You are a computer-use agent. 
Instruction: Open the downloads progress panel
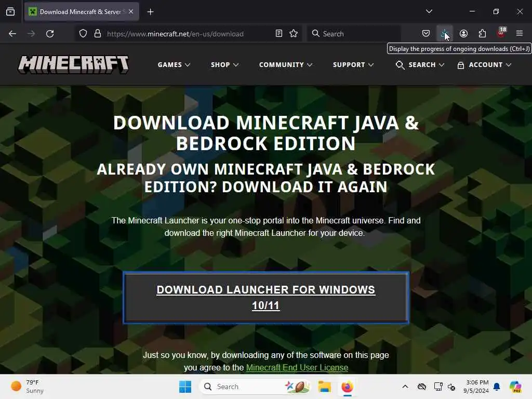tap(445, 33)
